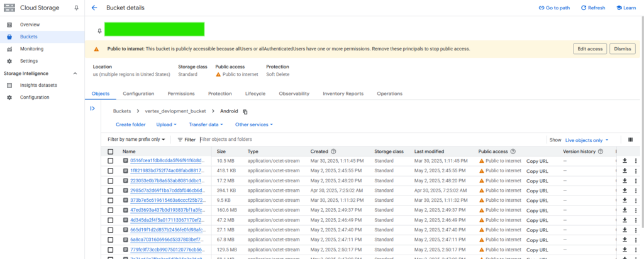Copy the Android folder path icon
The height and width of the screenshot is (259, 644).
point(245,111)
